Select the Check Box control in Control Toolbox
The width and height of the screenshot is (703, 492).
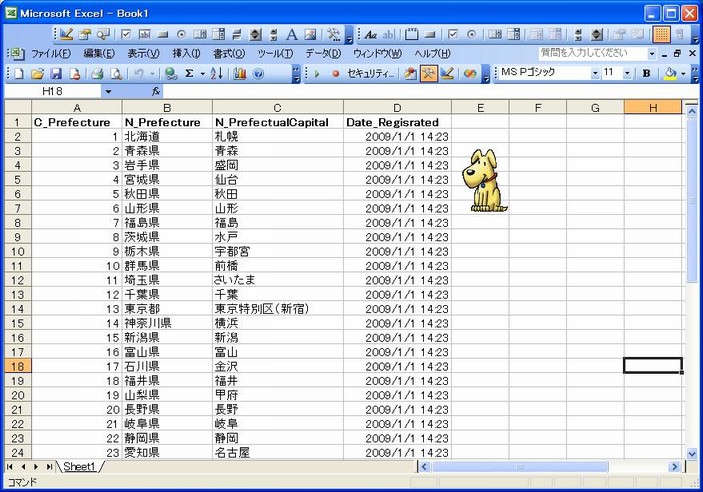pyautogui.click(x=126, y=35)
